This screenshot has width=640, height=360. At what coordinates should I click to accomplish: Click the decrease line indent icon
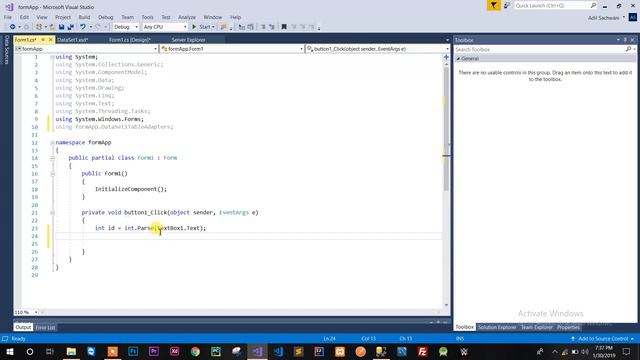(263, 27)
